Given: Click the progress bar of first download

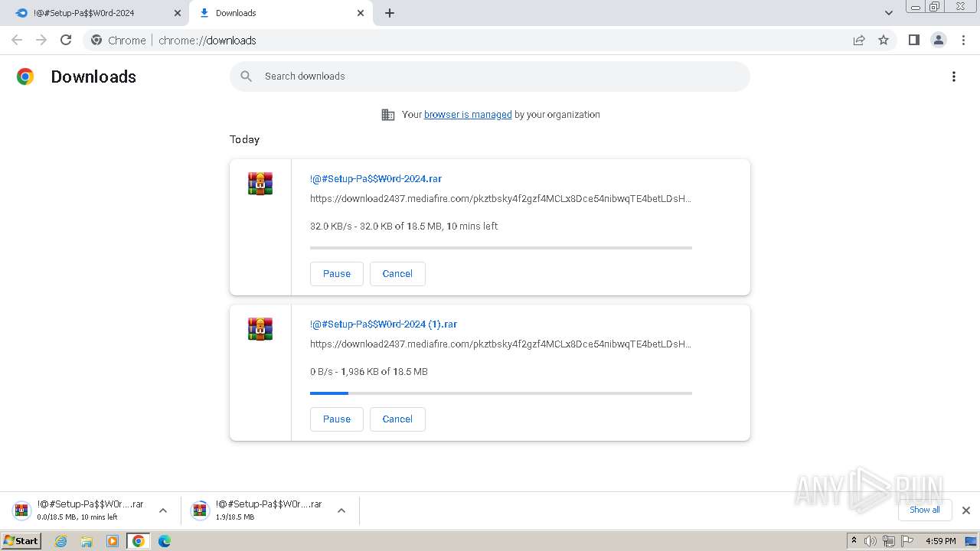Looking at the screenshot, I should click(x=501, y=248).
